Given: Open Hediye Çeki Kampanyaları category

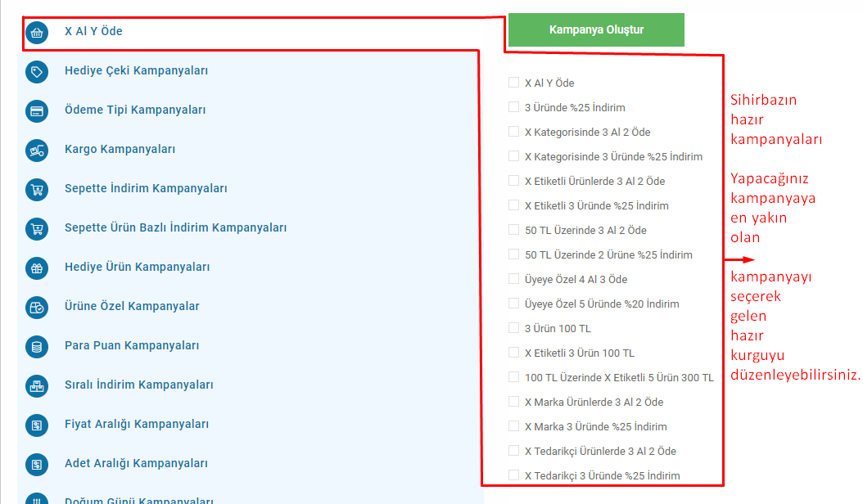Looking at the screenshot, I should (137, 70).
